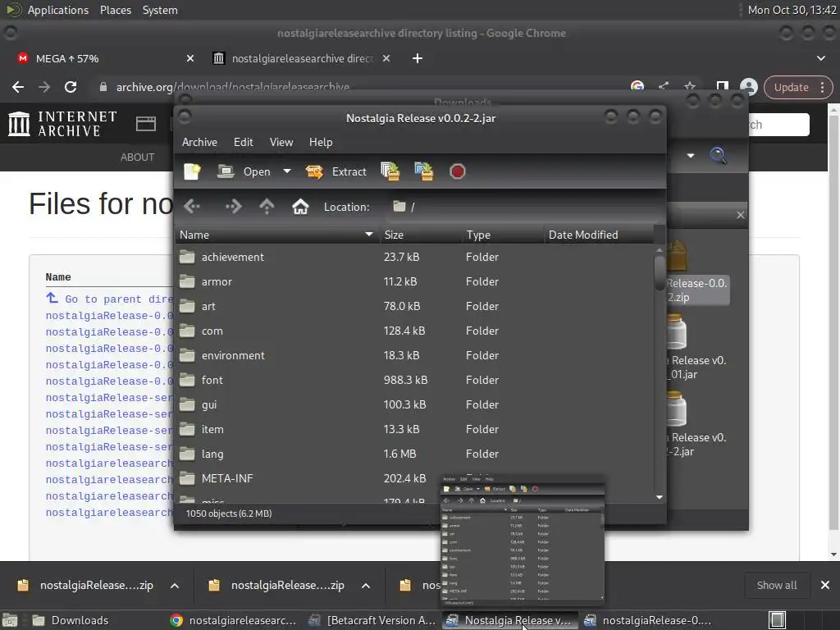Click the clock in top panel

point(792,10)
